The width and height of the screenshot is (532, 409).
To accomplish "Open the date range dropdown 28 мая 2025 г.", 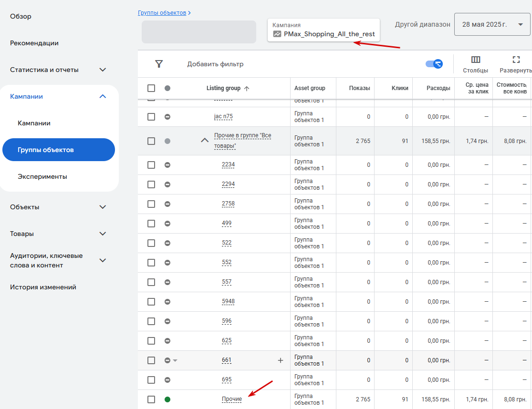I will pyautogui.click(x=492, y=24).
